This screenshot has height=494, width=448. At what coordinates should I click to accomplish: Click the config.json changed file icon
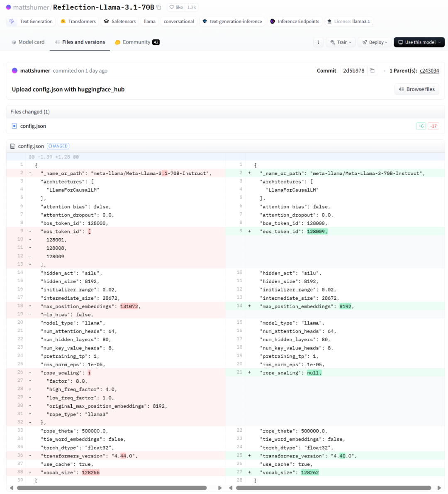click(15, 126)
